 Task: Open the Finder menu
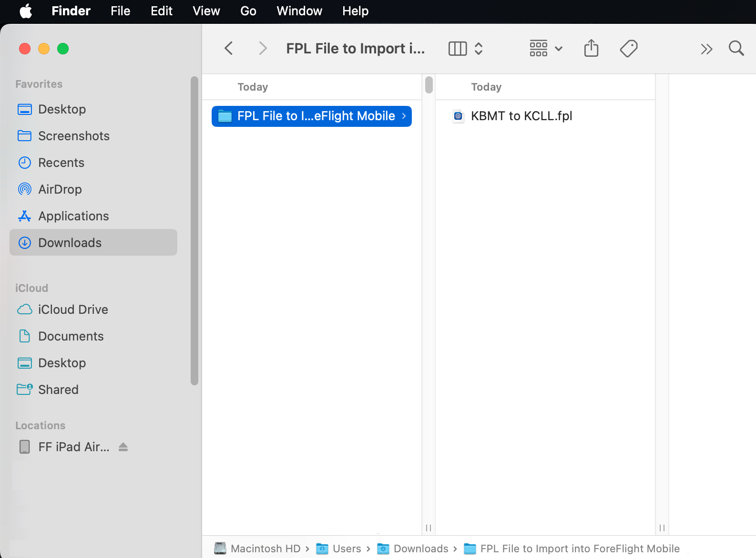click(x=71, y=11)
